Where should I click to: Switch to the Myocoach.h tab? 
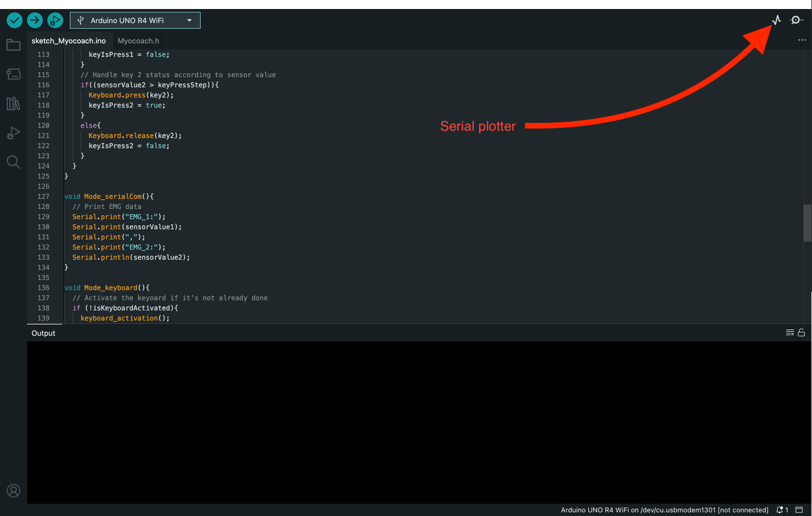click(x=138, y=41)
